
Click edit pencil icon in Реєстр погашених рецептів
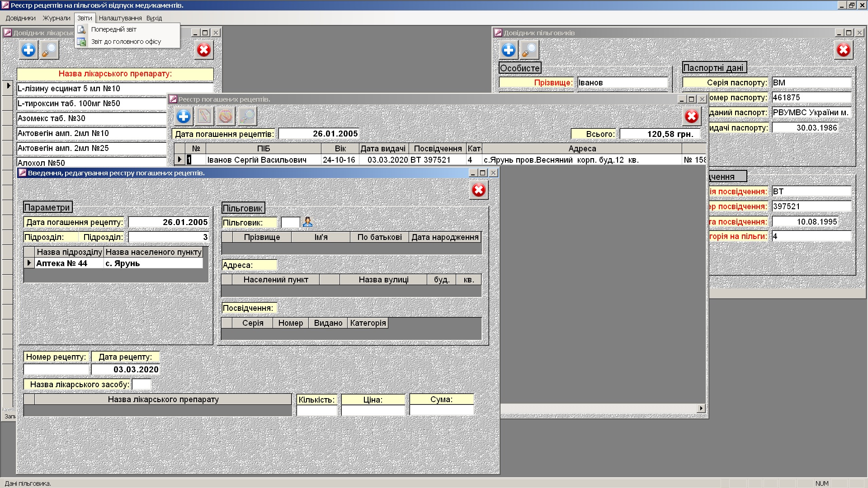[x=204, y=117]
